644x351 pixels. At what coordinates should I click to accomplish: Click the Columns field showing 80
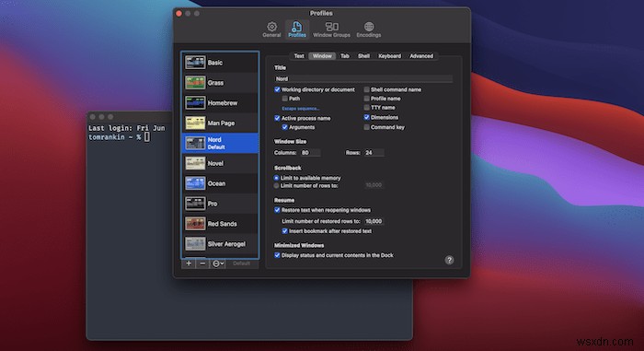pos(310,153)
